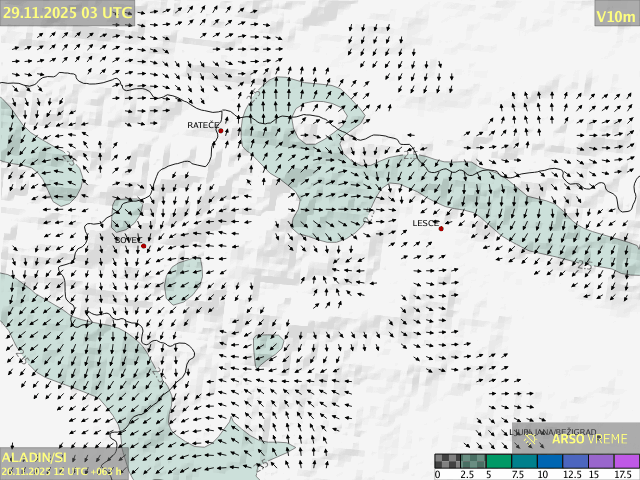Select the pale green 2.5–5 legend swatch

click(473, 461)
